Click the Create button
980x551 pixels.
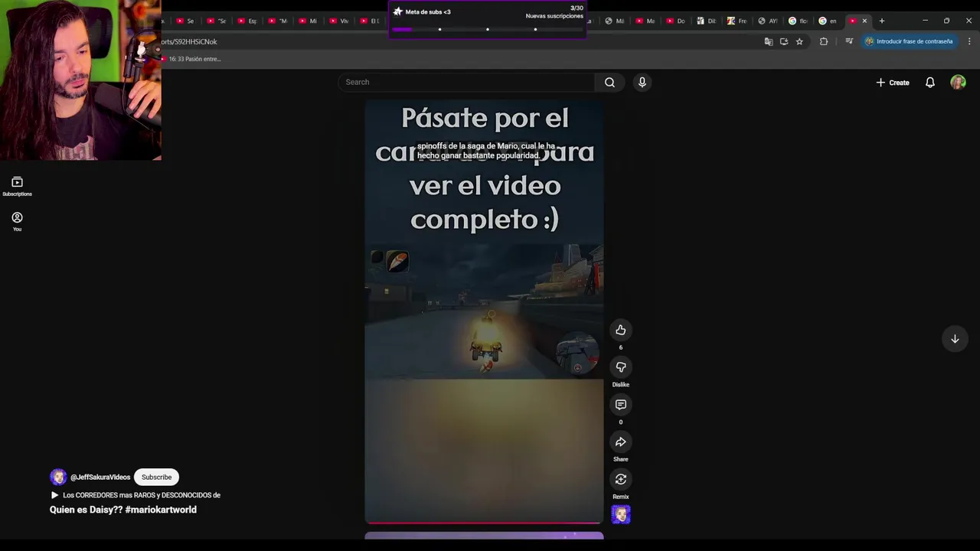(893, 83)
